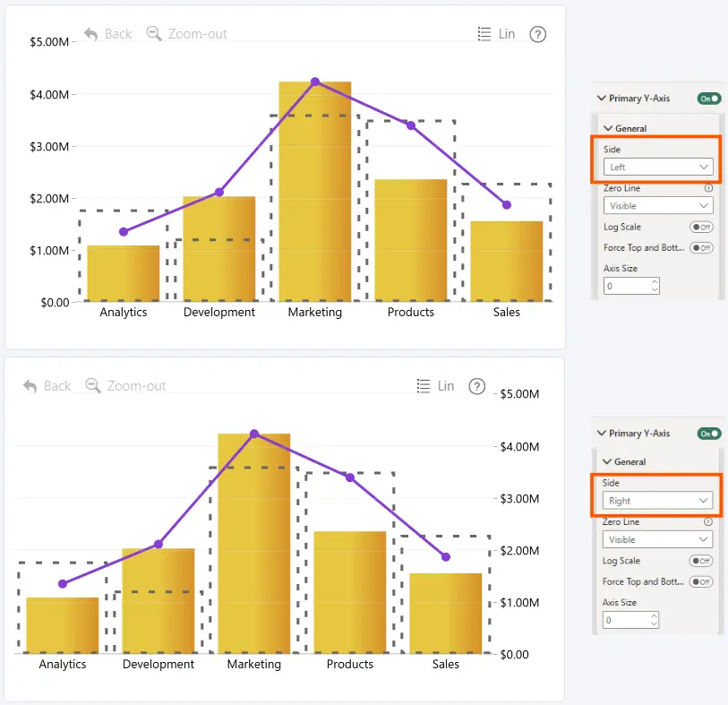Image resolution: width=728 pixels, height=705 pixels.
Task: Collapse the General section in lower panel
Action: (607, 461)
